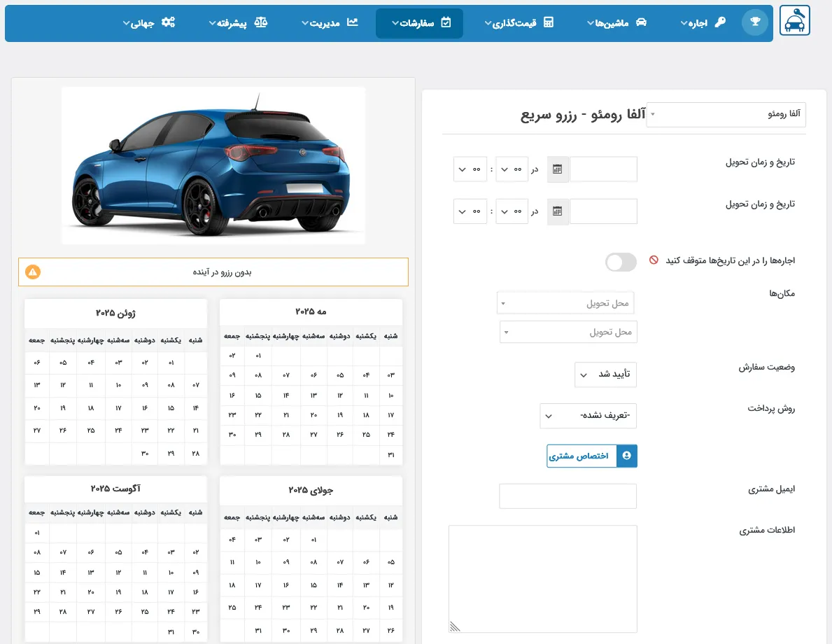Click the gears icon beside جهانی
This screenshot has height=644, width=832.
[x=168, y=22]
